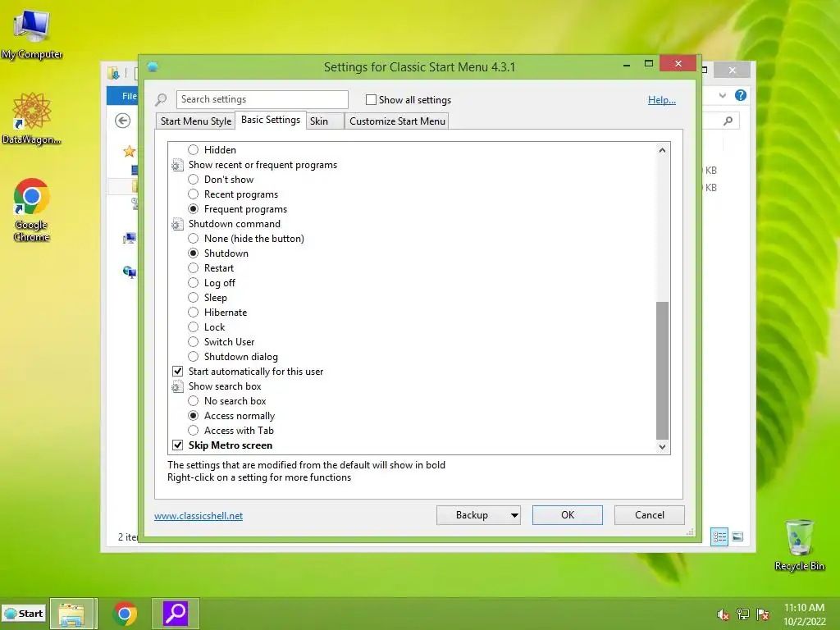Select Shutdown dialog option
This screenshot has height=630, width=840.
pos(194,357)
